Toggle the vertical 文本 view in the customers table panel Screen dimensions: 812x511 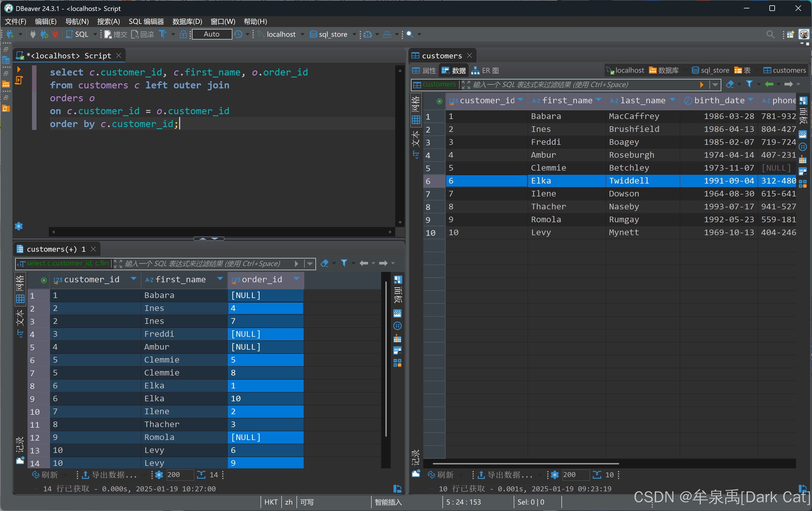coord(416,139)
